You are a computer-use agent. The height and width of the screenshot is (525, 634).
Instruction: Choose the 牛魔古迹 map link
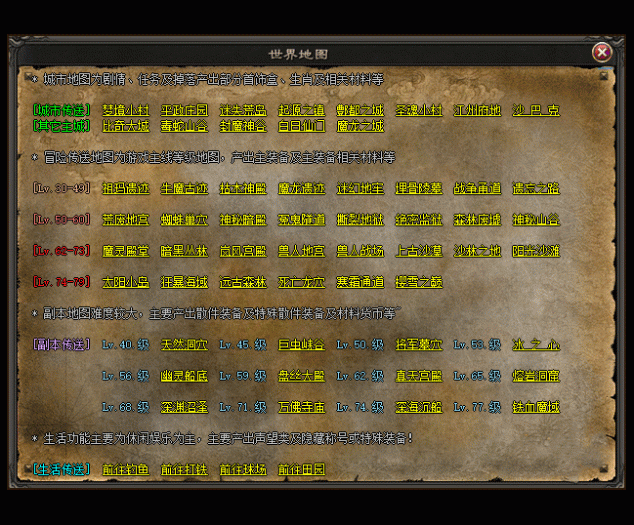pyautogui.click(x=184, y=188)
